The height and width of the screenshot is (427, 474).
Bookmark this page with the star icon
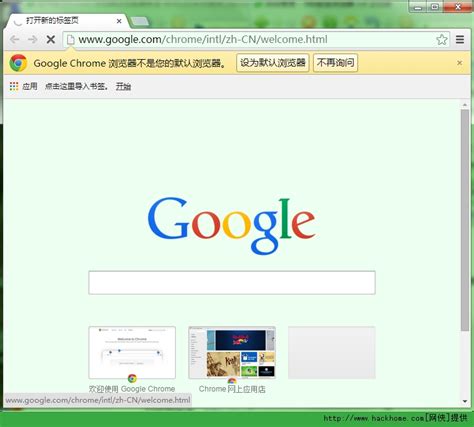pos(442,40)
